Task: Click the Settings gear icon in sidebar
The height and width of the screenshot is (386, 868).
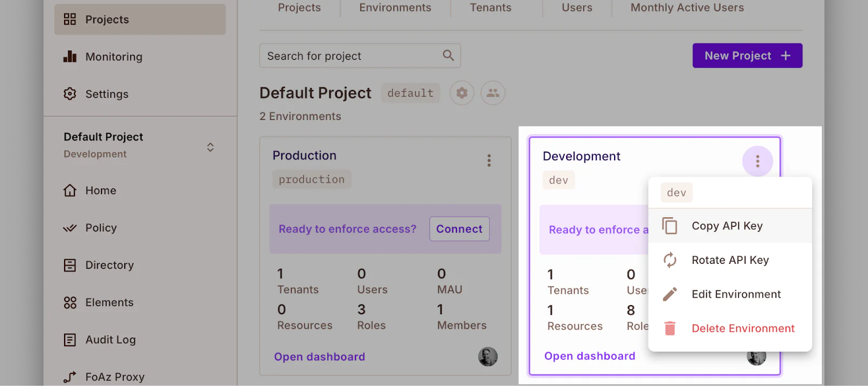Action: click(x=70, y=94)
